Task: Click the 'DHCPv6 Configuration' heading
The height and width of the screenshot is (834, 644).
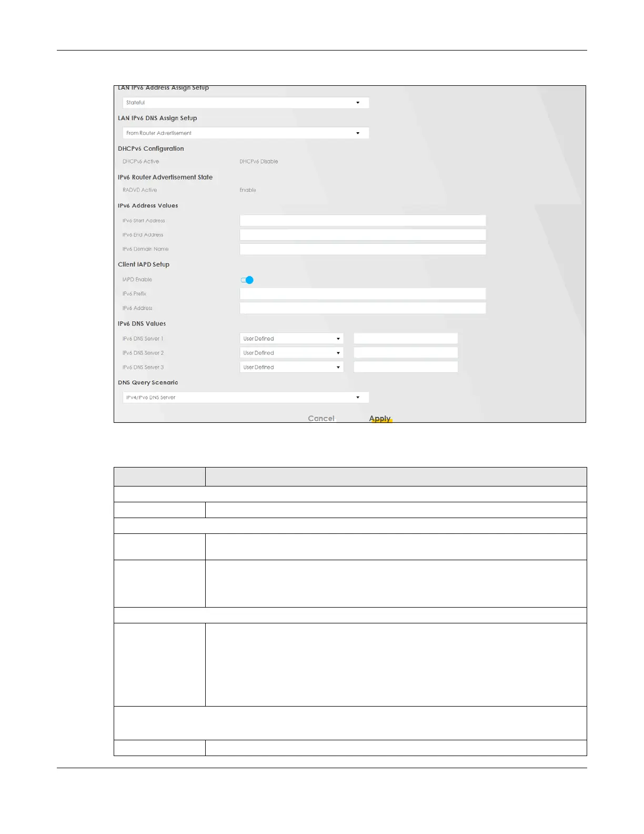Action: point(151,148)
